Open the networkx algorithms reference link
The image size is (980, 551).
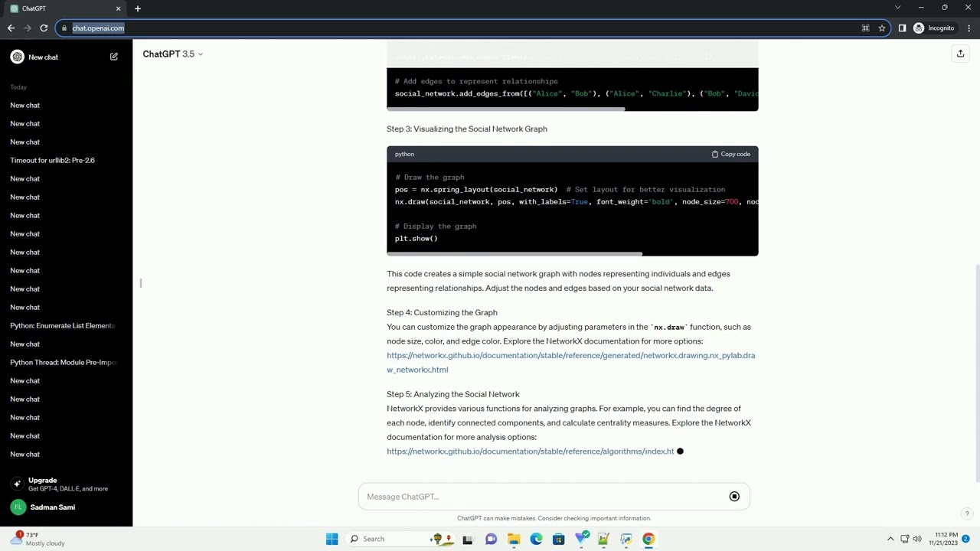coord(530,452)
